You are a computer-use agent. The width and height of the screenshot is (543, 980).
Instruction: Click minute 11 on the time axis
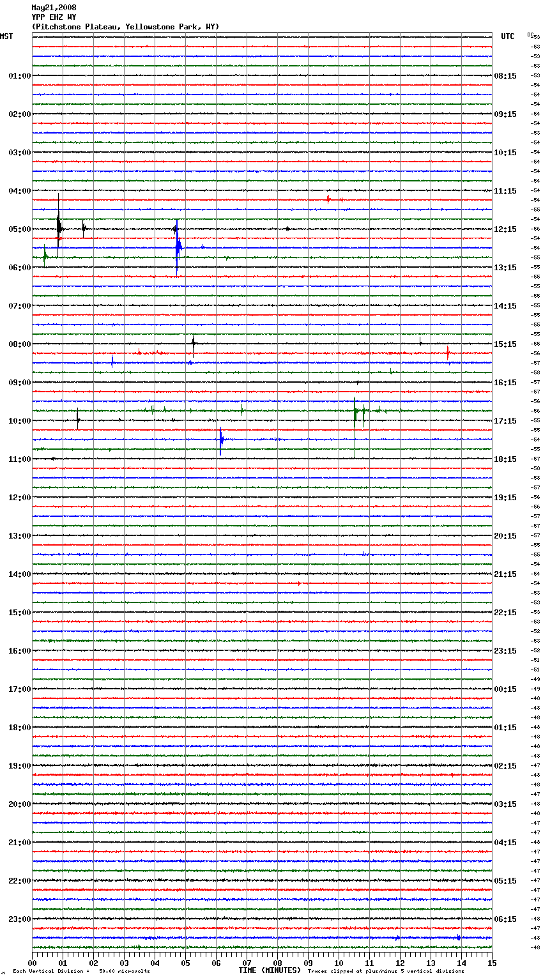(x=369, y=963)
